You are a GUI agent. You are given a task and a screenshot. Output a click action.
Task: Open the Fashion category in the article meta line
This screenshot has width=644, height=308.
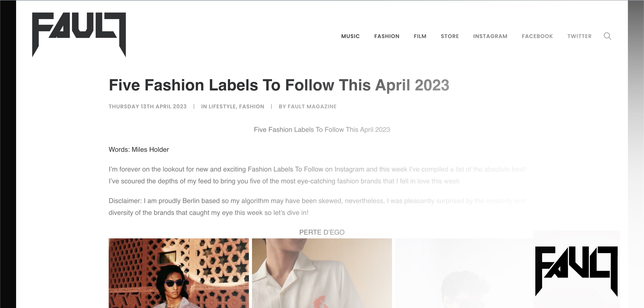point(252,107)
